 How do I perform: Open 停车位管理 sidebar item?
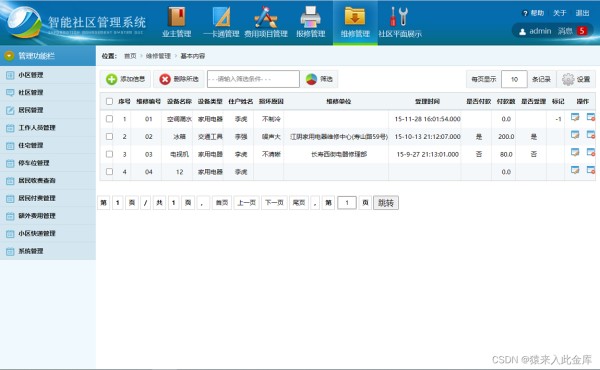pos(48,163)
